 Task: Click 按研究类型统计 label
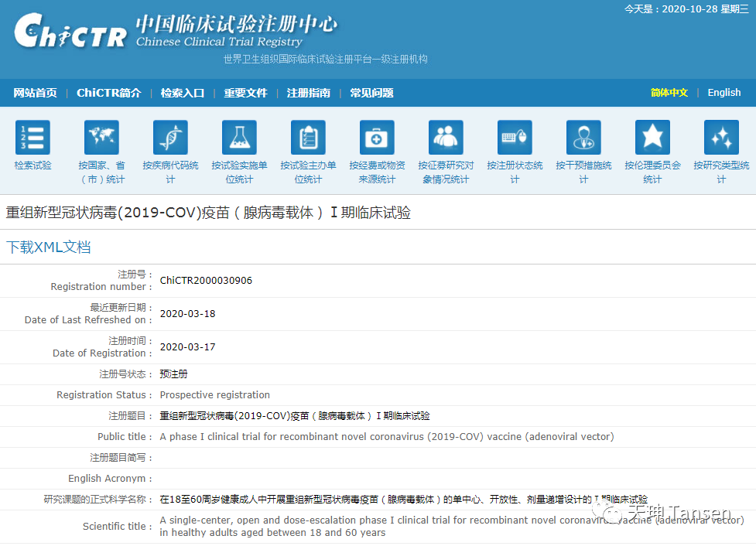(x=722, y=172)
